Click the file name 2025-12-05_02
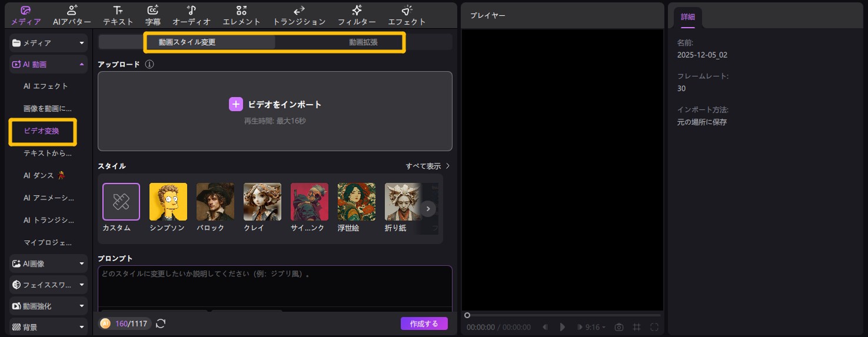 (703, 55)
